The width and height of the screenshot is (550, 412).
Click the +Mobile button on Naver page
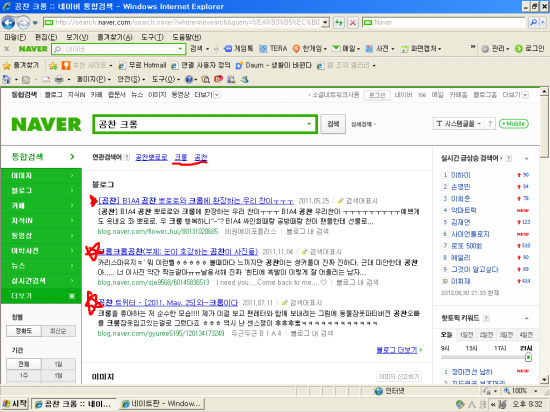pos(514,124)
